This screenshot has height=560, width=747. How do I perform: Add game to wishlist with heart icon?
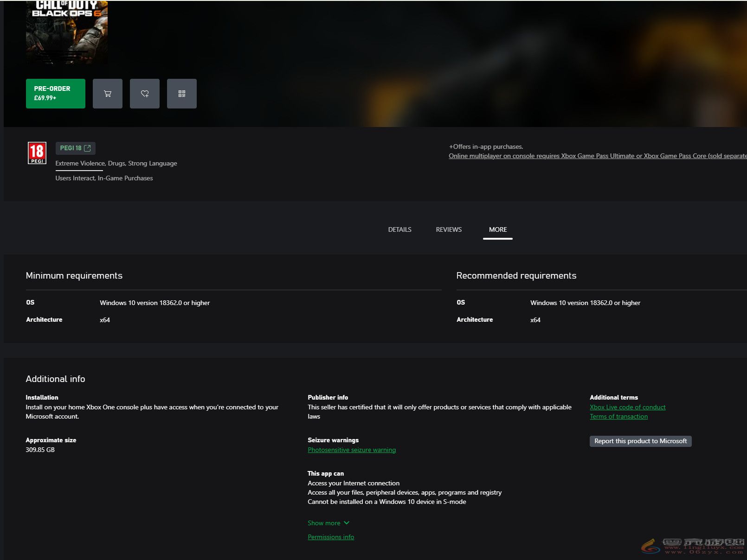[x=144, y=94]
